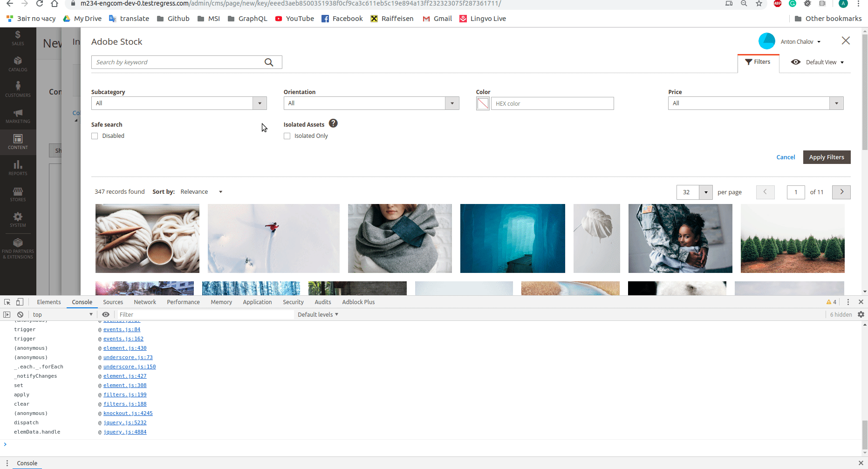The width and height of the screenshot is (868, 469).
Task: Click the Apply Filters button
Action: [827, 157]
